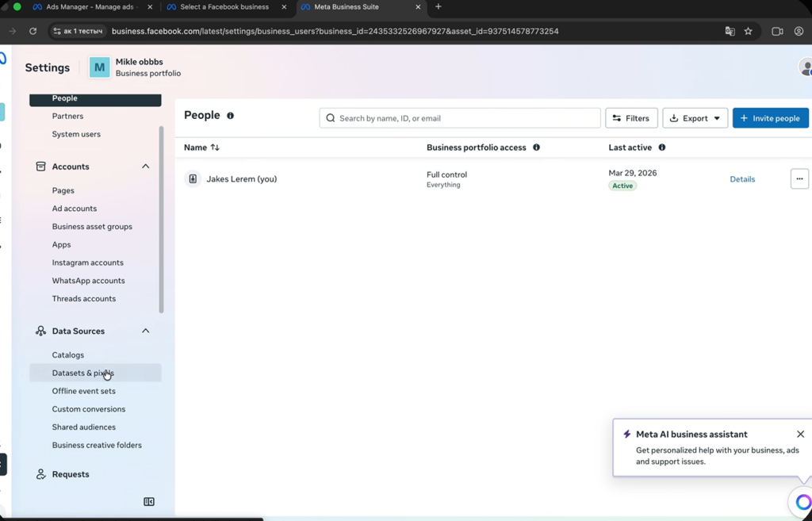Click the translate page icon in address bar
The image size is (812, 521).
[x=730, y=31]
